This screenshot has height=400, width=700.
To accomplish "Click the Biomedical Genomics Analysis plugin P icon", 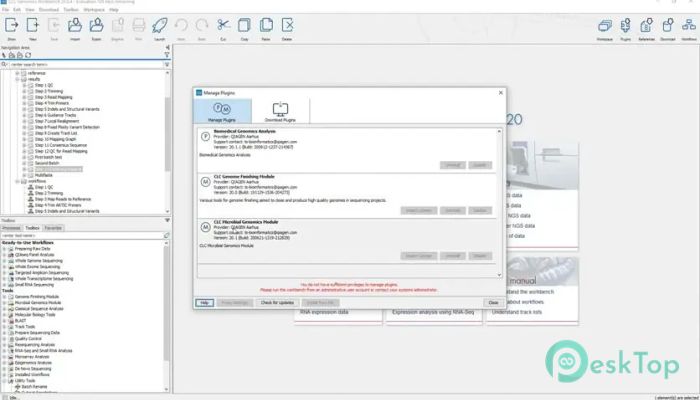I will point(205,137).
